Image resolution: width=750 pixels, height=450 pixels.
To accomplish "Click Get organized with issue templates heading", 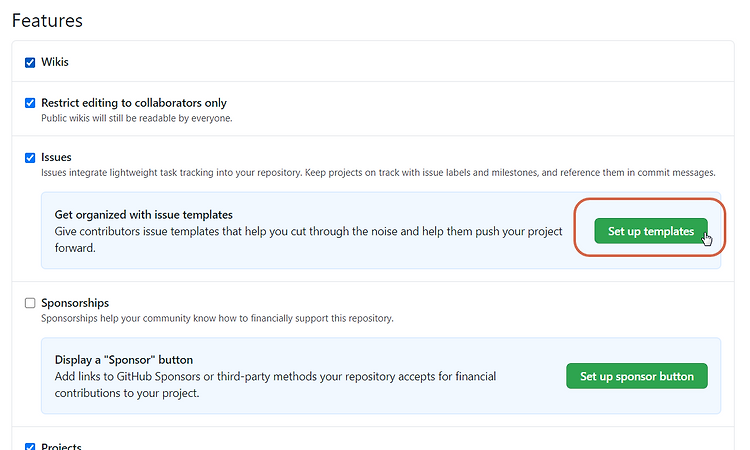I will tap(143, 215).
